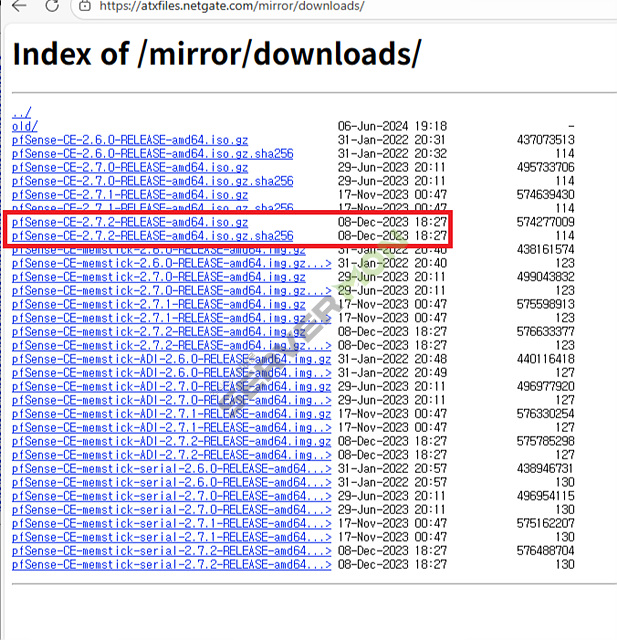Screen dimensions: 617x640
Task: Select the timestamp '31-Jan-2022 20:48'
Action: pyautogui.click(x=393, y=359)
